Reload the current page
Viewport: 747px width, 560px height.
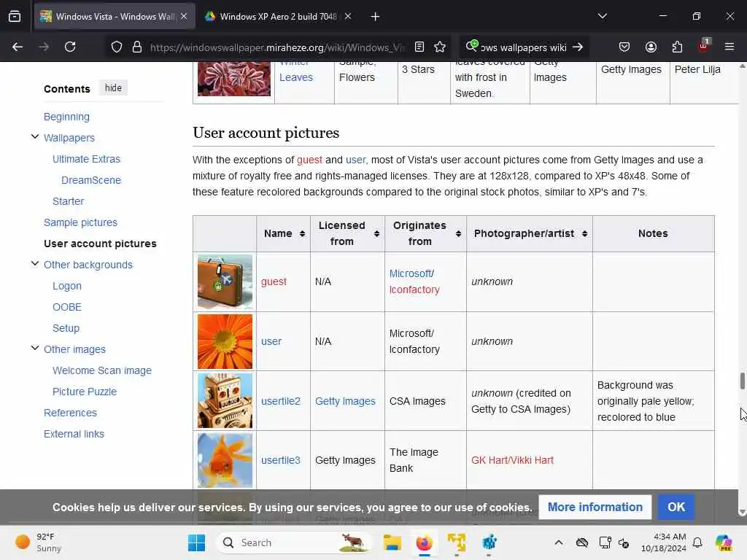click(x=70, y=47)
